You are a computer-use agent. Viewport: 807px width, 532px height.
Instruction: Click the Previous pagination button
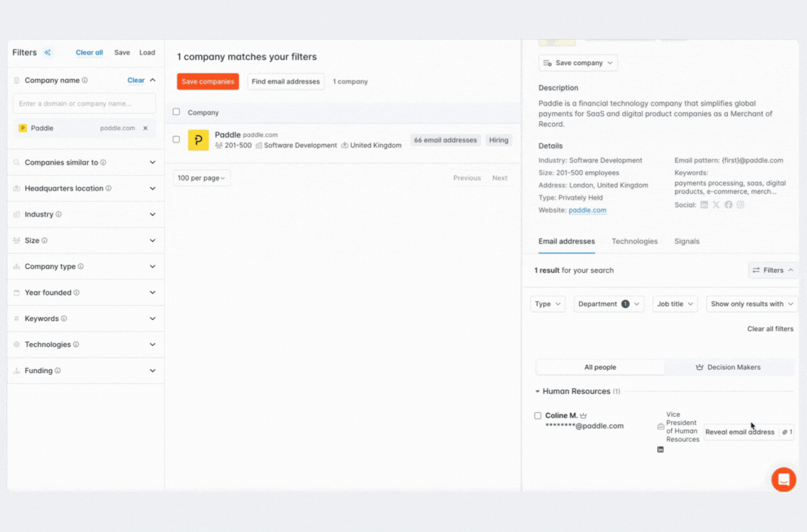pos(467,178)
